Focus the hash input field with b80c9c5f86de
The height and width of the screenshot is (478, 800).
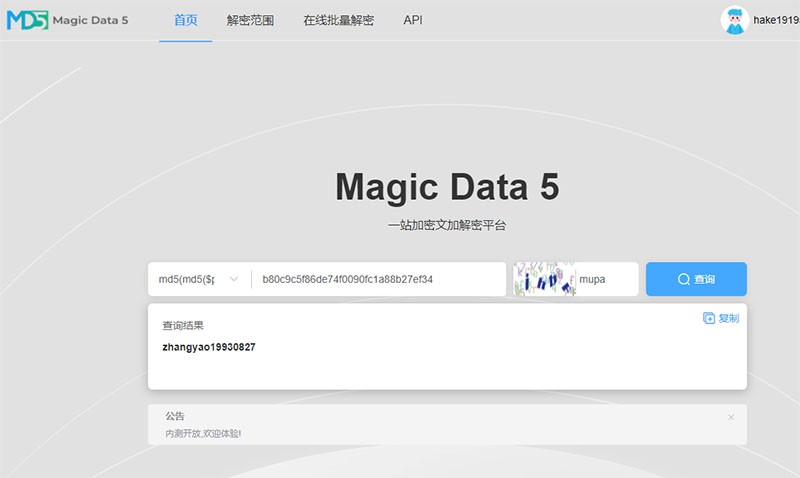coord(378,279)
